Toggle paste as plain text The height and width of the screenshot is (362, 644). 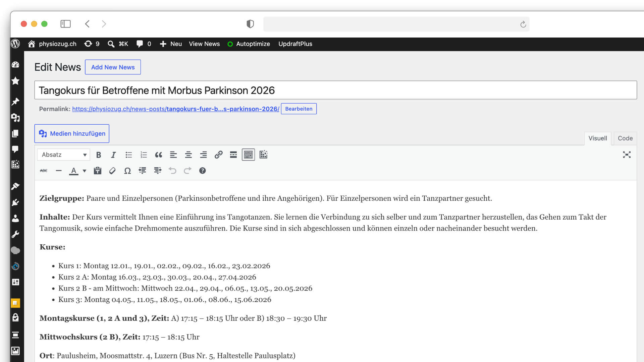click(x=97, y=171)
